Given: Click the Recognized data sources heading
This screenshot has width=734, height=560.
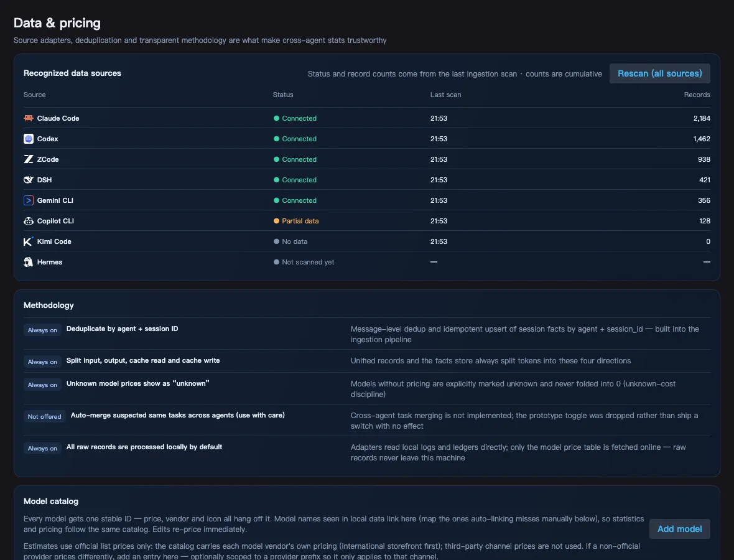Looking at the screenshot, I should [72, 73].
